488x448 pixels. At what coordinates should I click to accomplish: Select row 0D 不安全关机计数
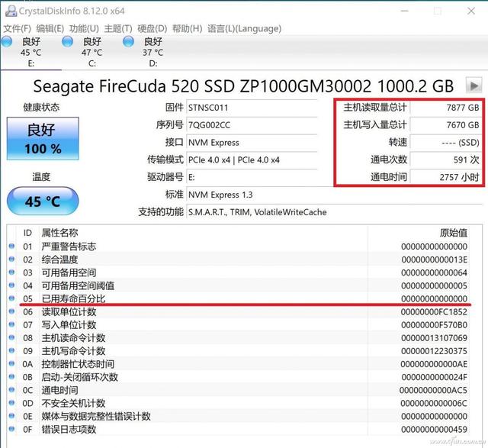[239, 403]
